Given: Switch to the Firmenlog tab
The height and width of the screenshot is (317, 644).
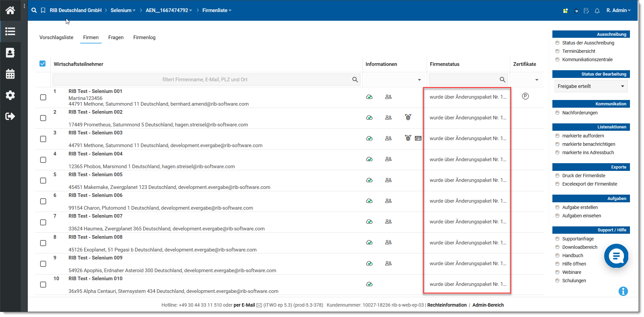Looking at the screenshot, I should 144,37.
